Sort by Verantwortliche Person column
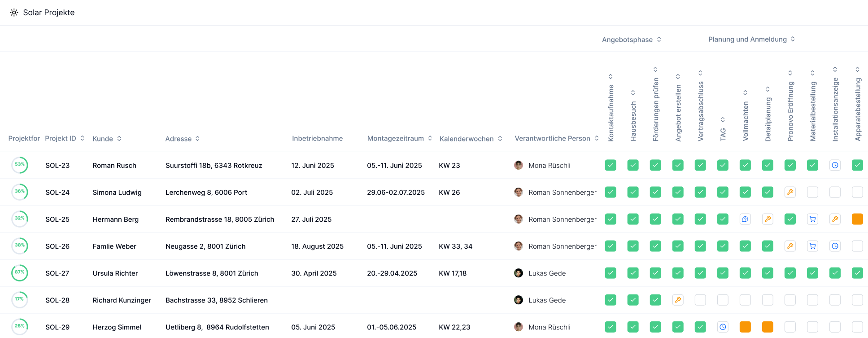The width and height of the screenshot is (868, 338). pyautogui.click(x=597, y=138)
